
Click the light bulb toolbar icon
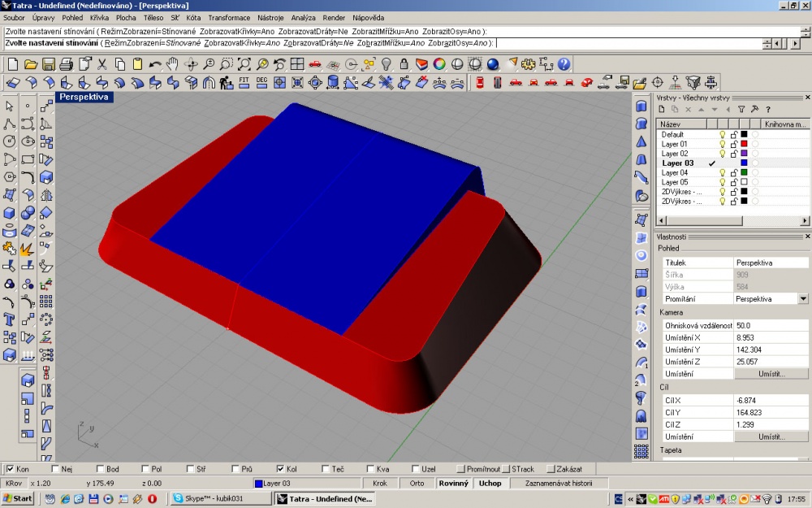point(387,64)
